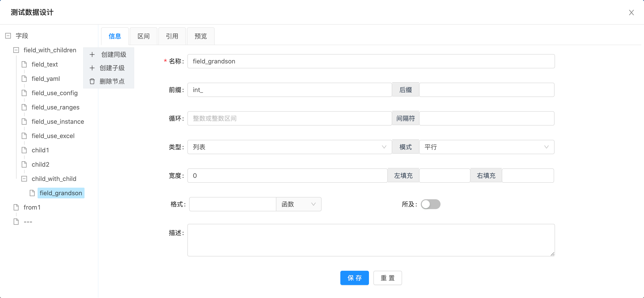Image resolution: width=644 pixels, height=298 pixels.
Task: Open the 类型 dropdown showing 列表
Action: (289, 147)
